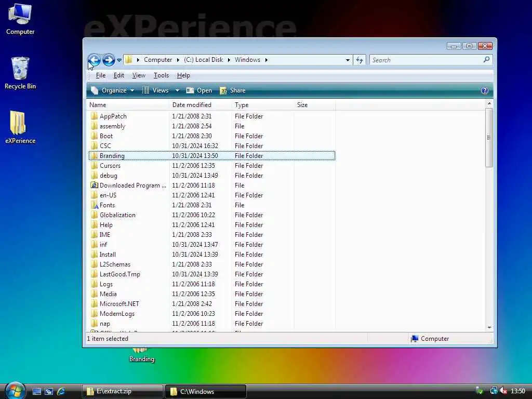The height and width of the screenshot is (399, 532).
Task: Select the AppPatch folder icon
Action: (x=95, y=116)
